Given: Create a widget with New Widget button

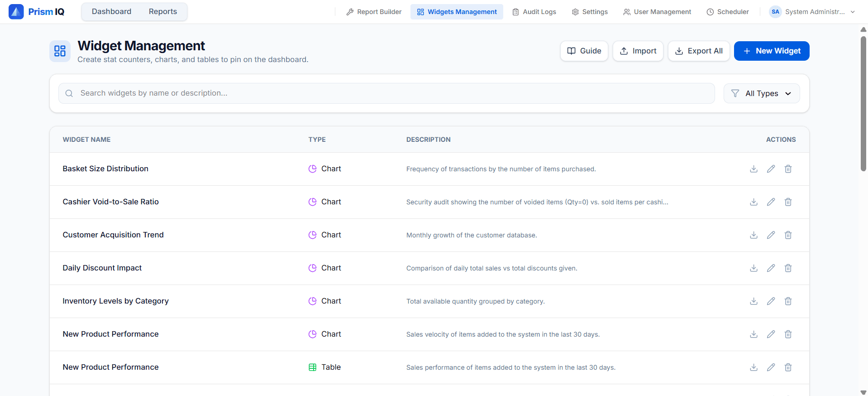Looking at the screenshot, I should pos(771,51).
